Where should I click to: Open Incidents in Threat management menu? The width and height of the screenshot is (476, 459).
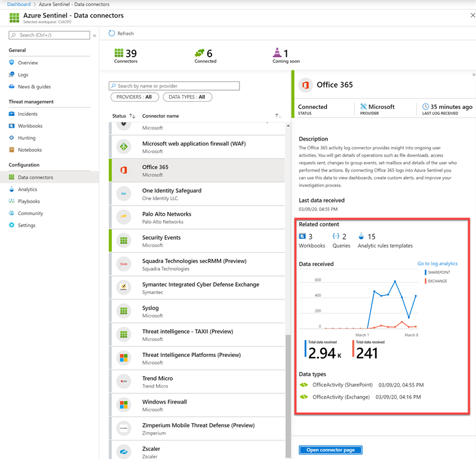click(27, 114)
